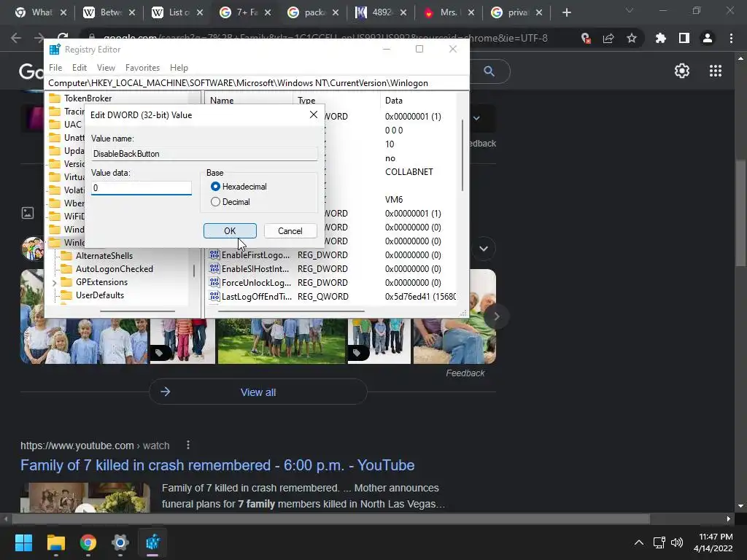
Task: Open Chrome from the taskbar
Action: (x=88, y=542)
